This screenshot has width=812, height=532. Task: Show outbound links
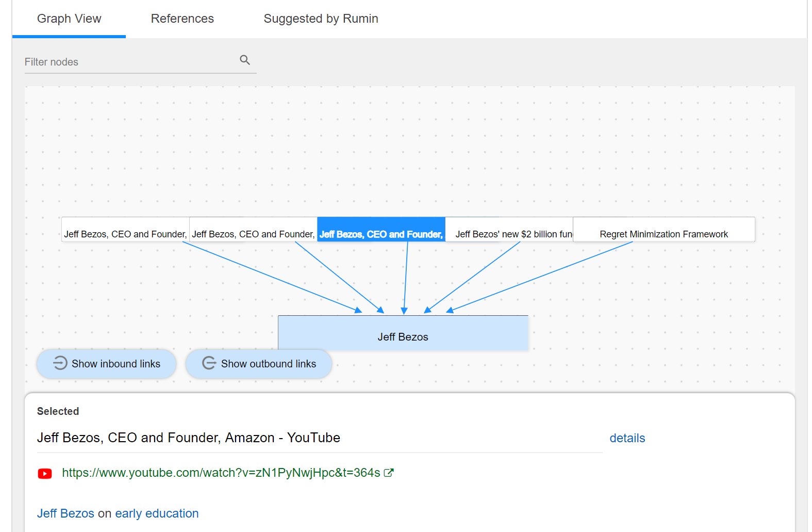pyautogui.click(x=268, y=364)
